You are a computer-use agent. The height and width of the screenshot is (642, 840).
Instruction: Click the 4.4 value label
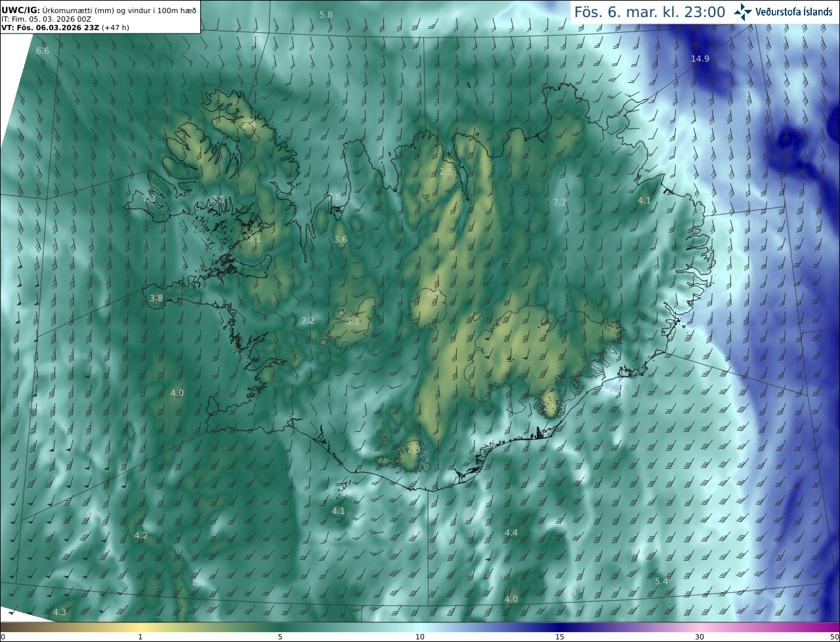(x=511, y=532)
